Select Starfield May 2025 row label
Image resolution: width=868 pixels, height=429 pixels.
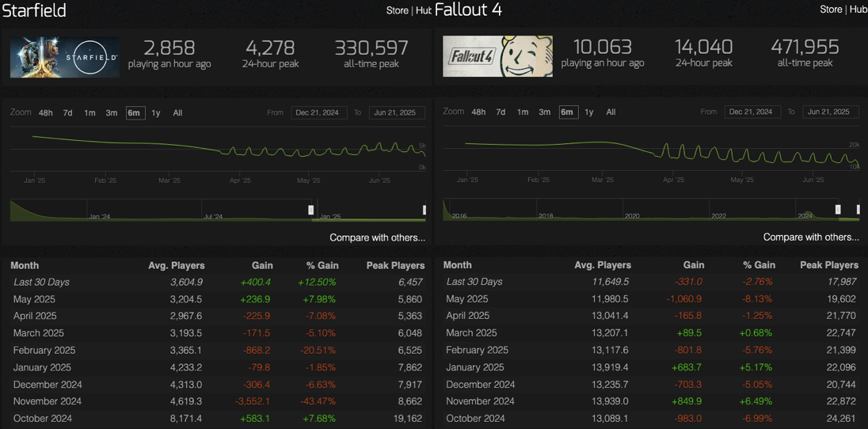(x=32, y=299)
